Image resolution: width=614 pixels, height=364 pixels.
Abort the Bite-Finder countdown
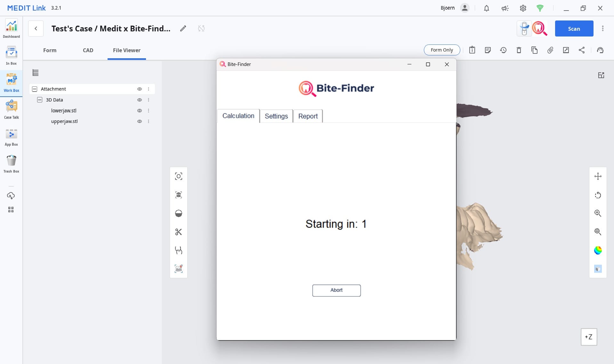click(x=336, y=290)
